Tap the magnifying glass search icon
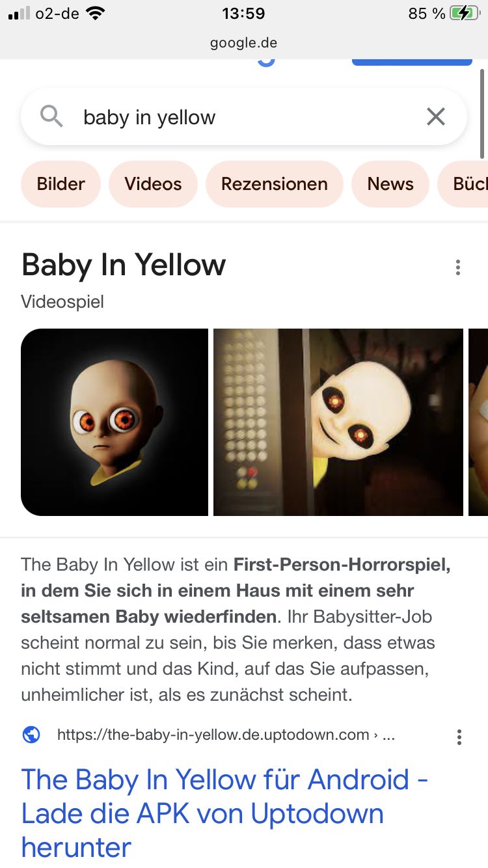Image resolution: width=488 pixels, height=868 pixels. (x=51, y=116)
